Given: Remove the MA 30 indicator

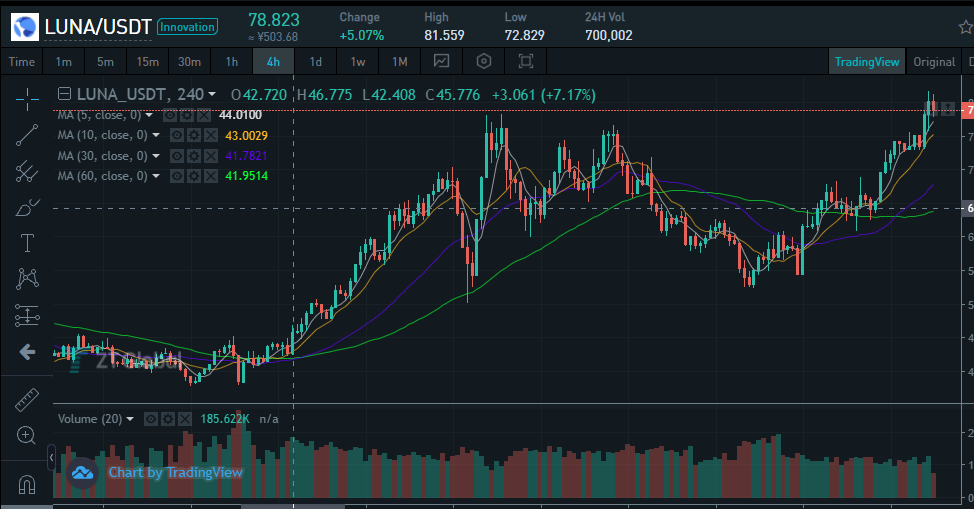Looking at the screenshot, I should [211, 156].
